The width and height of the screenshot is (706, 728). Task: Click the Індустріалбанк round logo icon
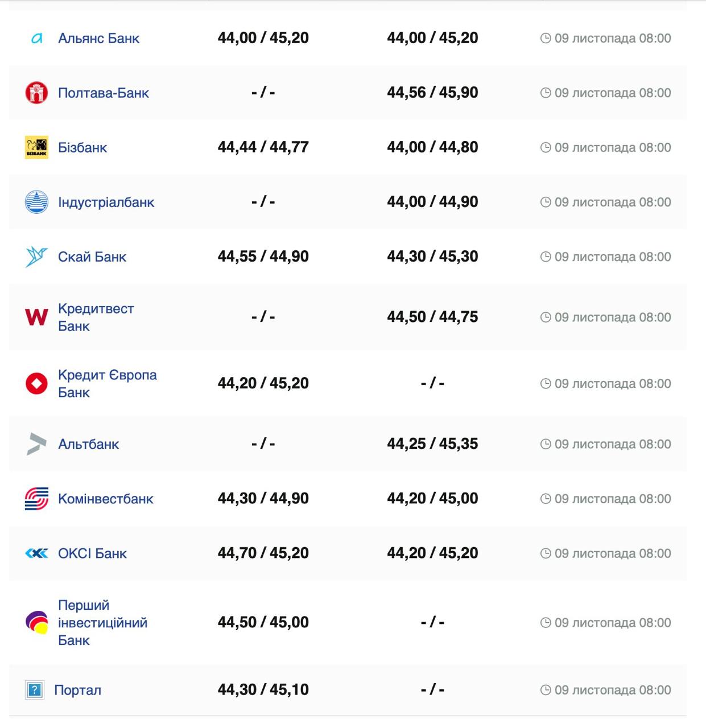[x=36, y=202]
